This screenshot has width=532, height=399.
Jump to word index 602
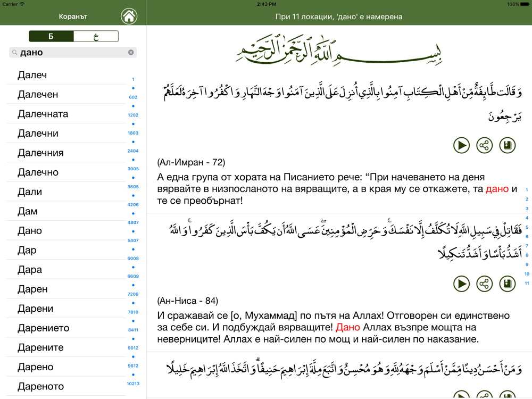click(x=133, y=97)
